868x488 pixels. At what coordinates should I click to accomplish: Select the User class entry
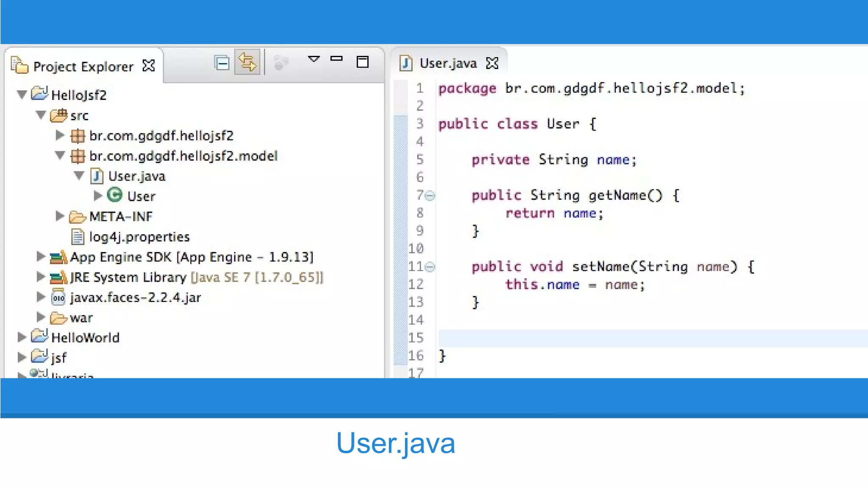pyautogui.click(x=142, y=197)
